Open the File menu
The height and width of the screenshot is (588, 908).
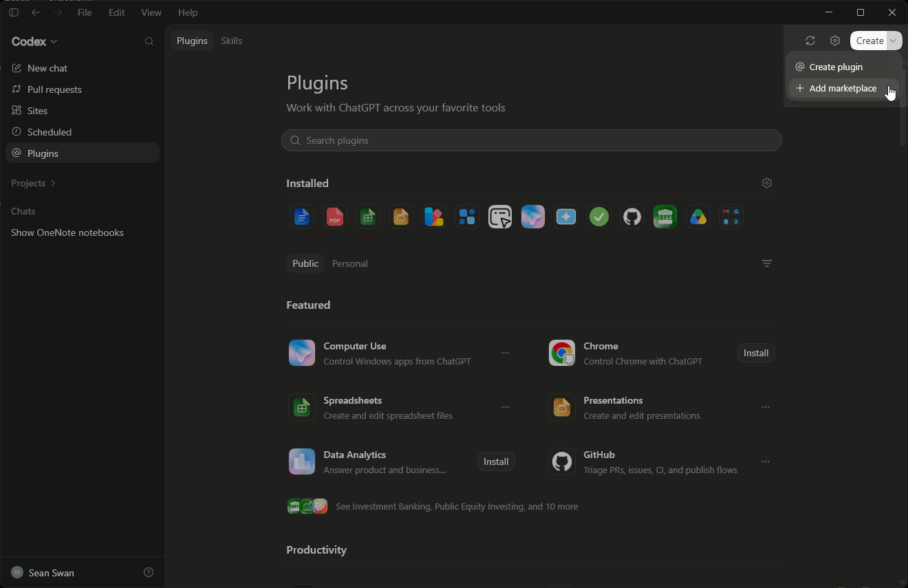[85, 12]
